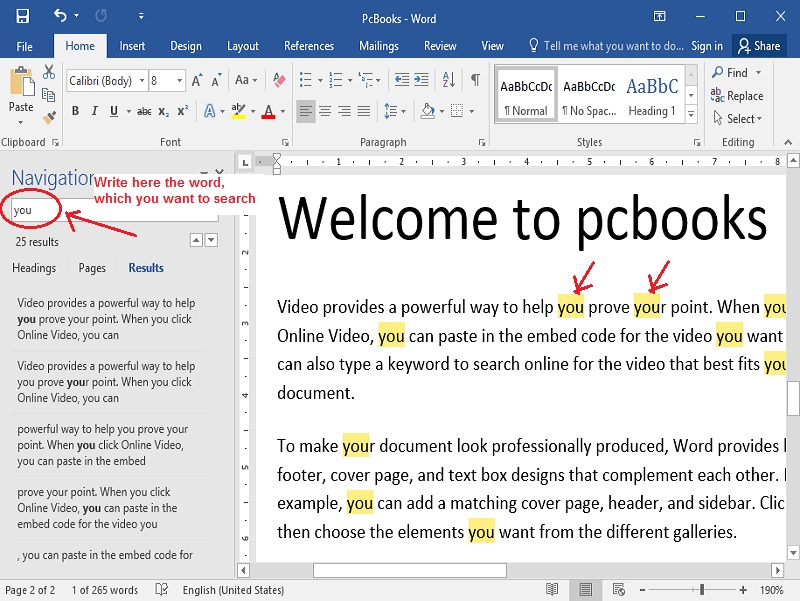
Task: Justify the paragraph text
Action: (364, 111)
